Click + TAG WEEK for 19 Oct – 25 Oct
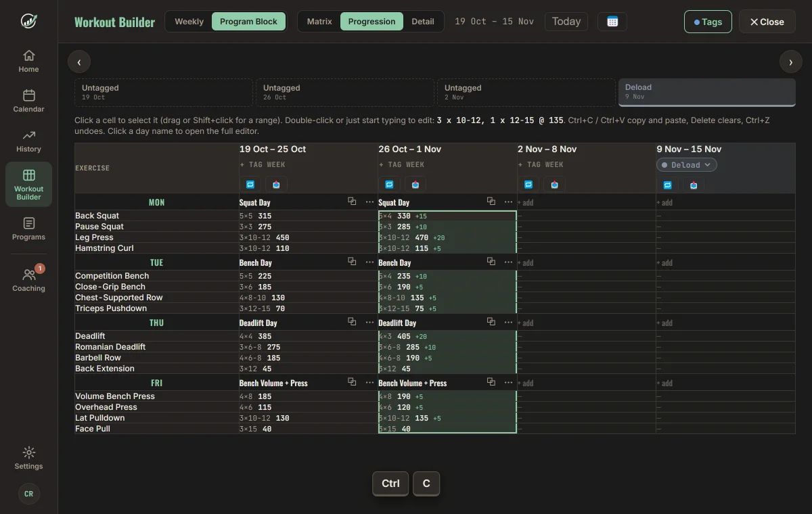Viewport: 812px width, 514px height. pyautogui.click(x=263, y=165)
